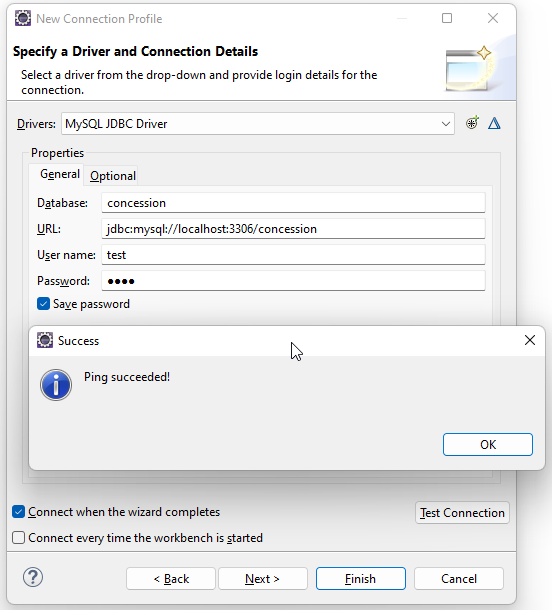552x610 pixels.
Task: Click the Finish button
Action: [361, 578]
